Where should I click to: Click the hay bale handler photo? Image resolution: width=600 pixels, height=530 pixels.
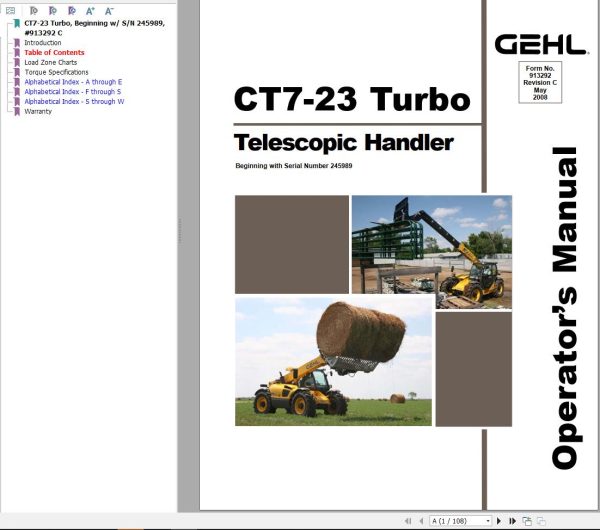tap(333, 362)
